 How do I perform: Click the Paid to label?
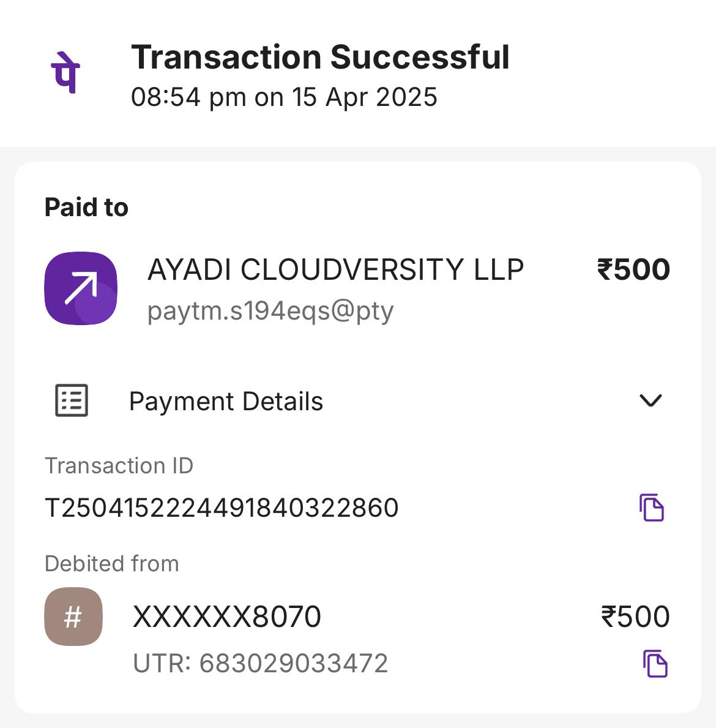[x=86, y=208]
